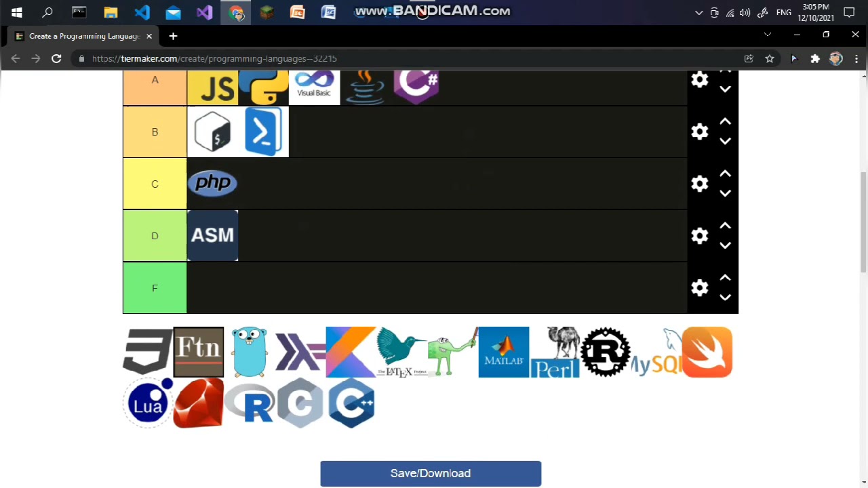Share this page from the address bar
The image size is (868, 488).
(x=749, y=59)
